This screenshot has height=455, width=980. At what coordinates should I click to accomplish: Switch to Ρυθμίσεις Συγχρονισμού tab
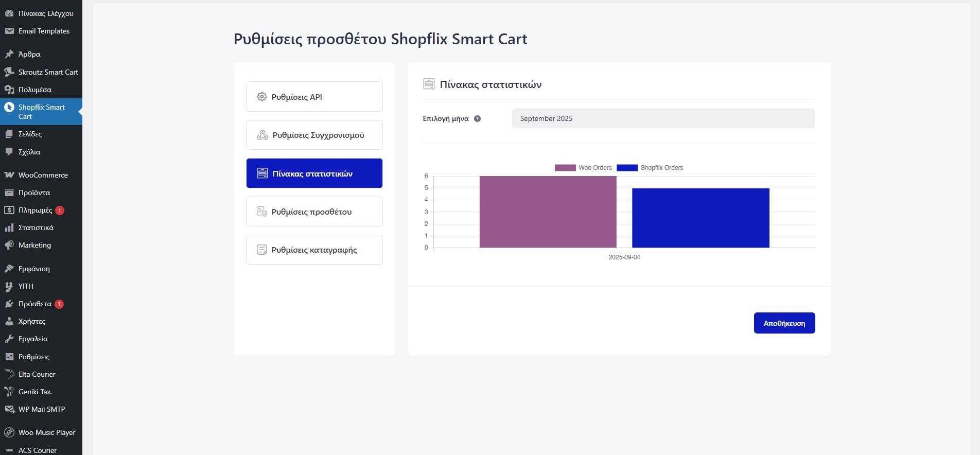[314, 135]
